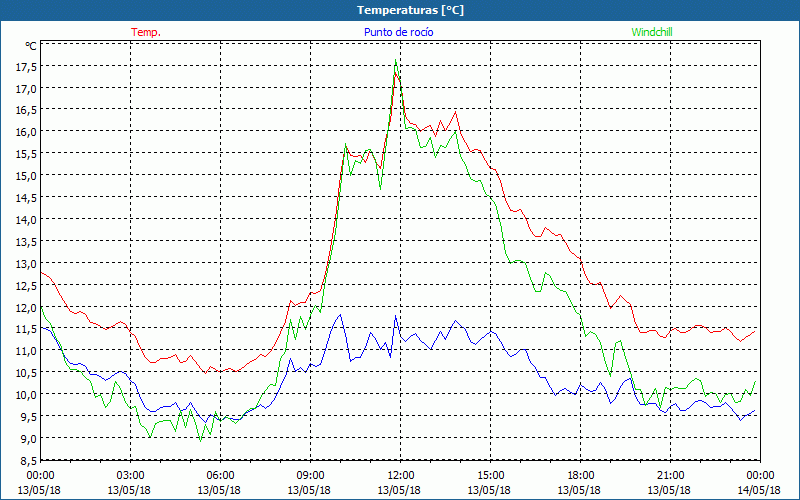Image resolution: width=800 pixels, height=500 pixels.
Task: Click the red 'Temp.' legend label
Action: 146,32
